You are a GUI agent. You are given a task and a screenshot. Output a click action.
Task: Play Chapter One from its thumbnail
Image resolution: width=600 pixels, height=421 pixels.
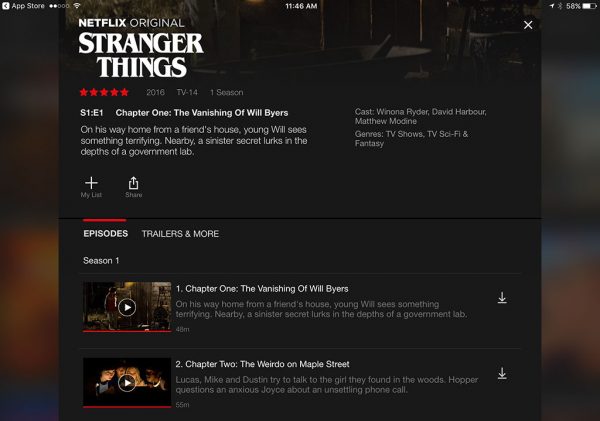(x=127, y=307)
